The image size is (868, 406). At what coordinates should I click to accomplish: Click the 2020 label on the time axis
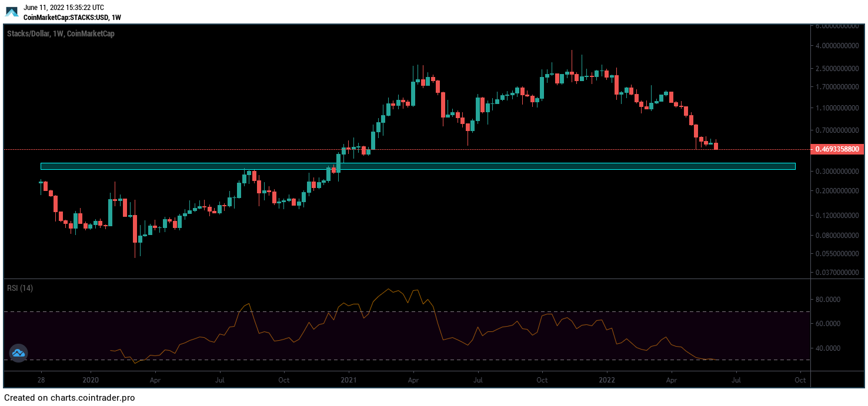tap(91, 380)
